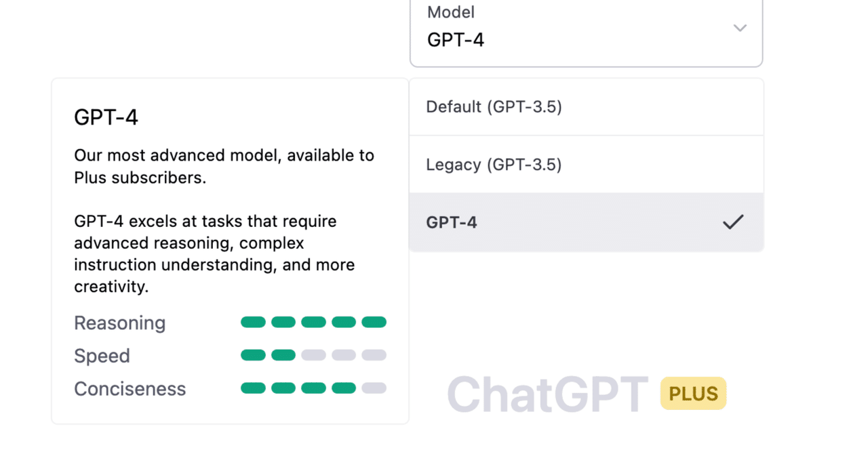This screenshot has width=868, height=454.
Task: Click the gray ChatGPT logo text
Action: [548, 394]
